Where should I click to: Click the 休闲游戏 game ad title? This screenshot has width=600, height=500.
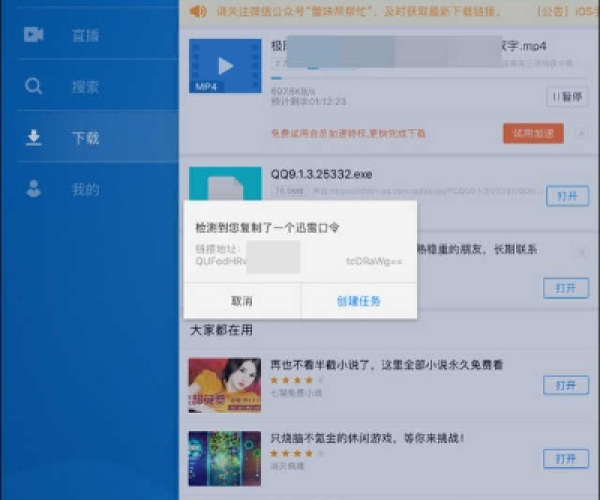tap(367, 438)
